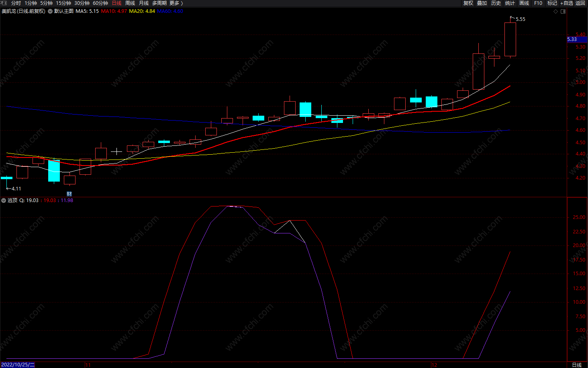The image size is (588, 368).
Task: Click the latest red candlestick near 5.55
Action: (x=510, y=39)
